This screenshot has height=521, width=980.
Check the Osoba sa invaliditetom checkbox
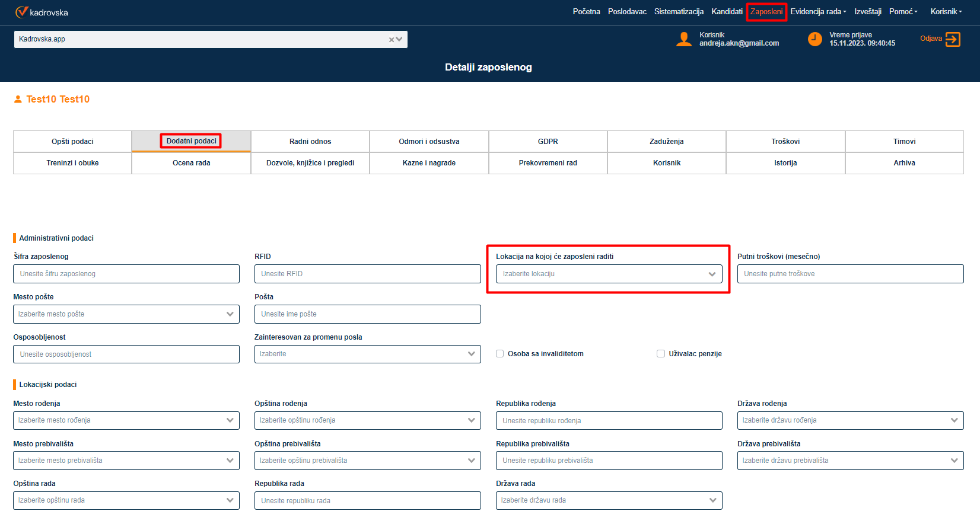pyautogui.click(x=500, y=354)
